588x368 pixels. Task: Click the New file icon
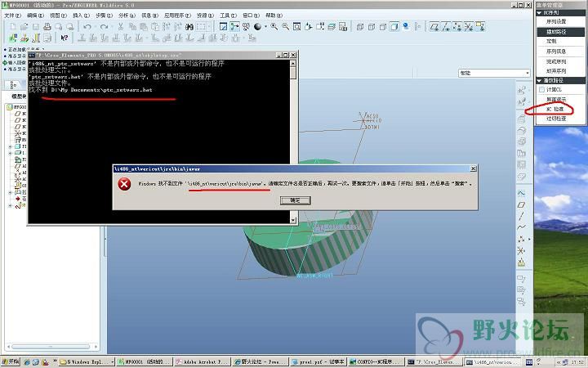tap(13, 27)
